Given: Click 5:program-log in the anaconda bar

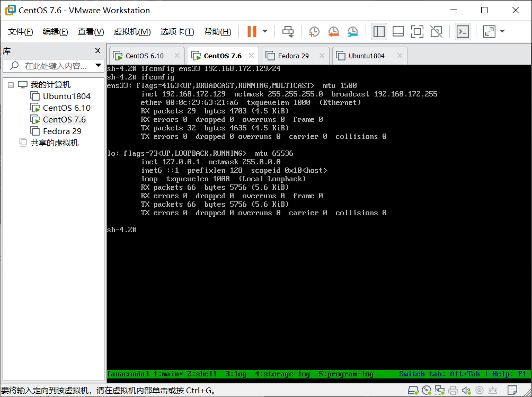Looking at the screenshot, I should click(345, 374).
